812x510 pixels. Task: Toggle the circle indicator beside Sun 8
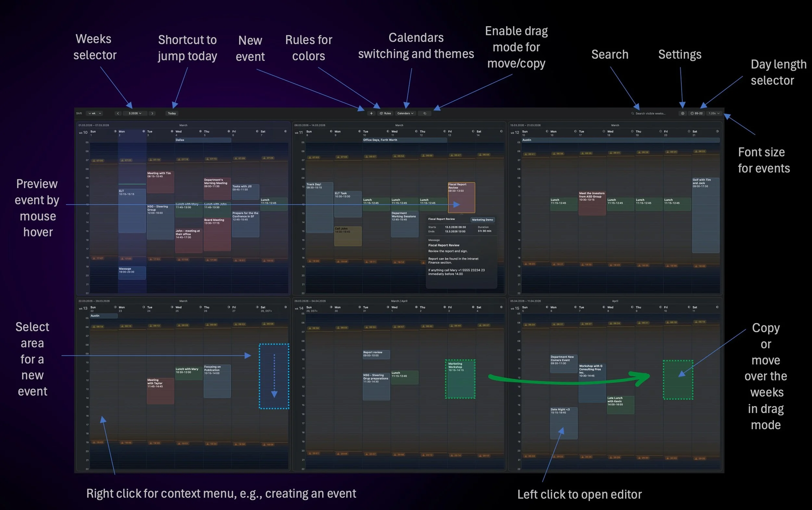(332, 132)
